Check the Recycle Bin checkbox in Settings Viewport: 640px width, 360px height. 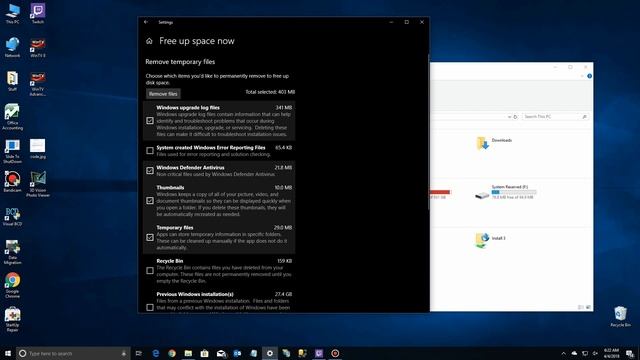tap(150, 271)
